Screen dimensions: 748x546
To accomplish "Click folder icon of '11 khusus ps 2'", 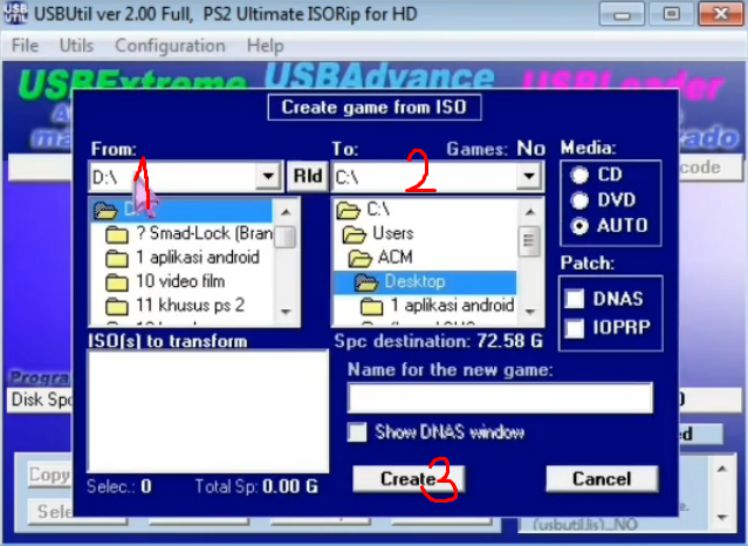I will [x=117, y=306].
